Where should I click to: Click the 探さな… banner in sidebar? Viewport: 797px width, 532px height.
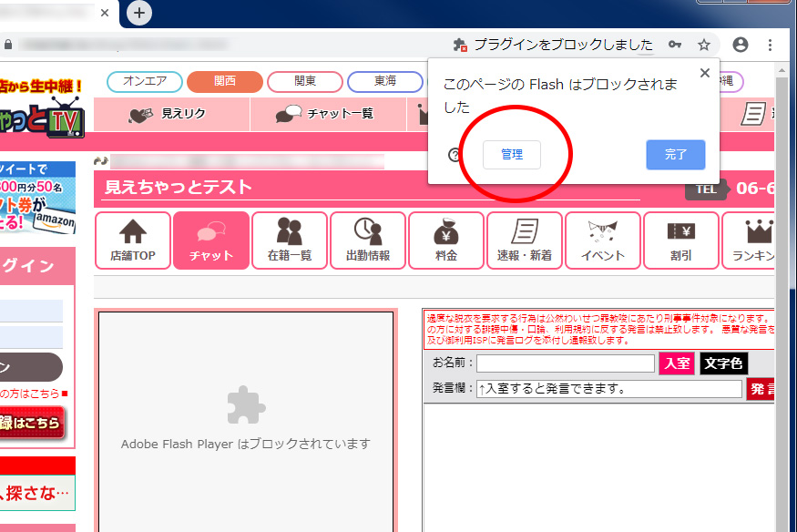click(37, 493)
